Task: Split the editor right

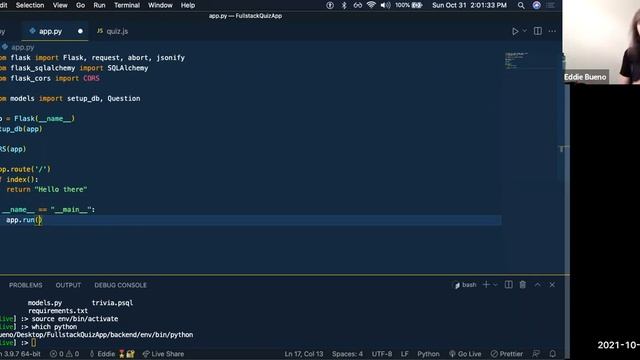Action: pos(538,31)
